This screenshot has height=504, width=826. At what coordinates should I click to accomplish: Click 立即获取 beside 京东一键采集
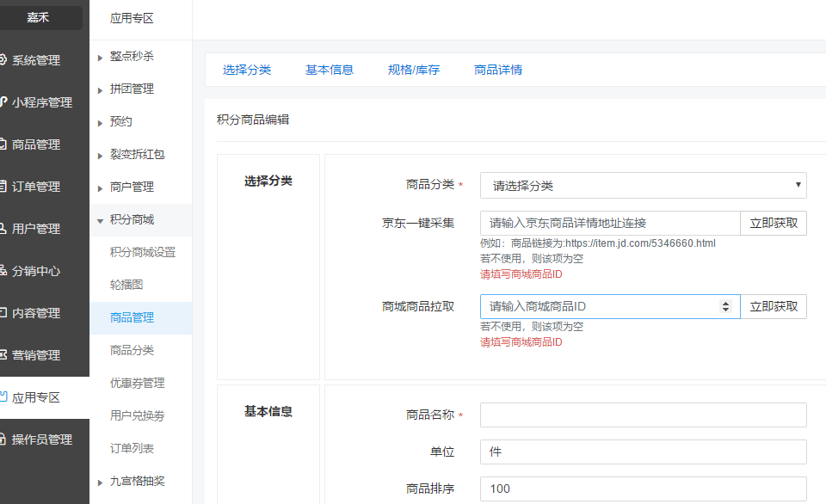(774, 224)
